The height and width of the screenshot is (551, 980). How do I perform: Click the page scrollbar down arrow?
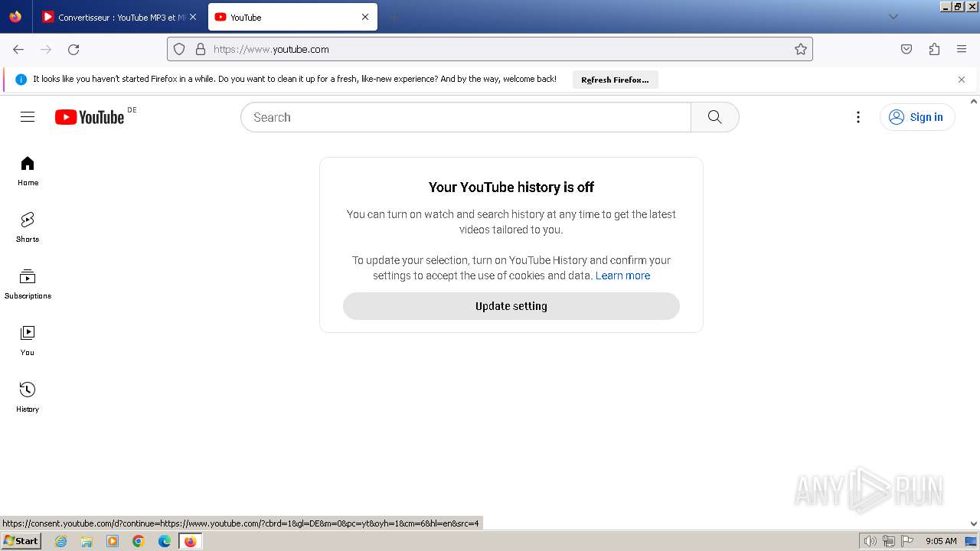click(974, 524)
